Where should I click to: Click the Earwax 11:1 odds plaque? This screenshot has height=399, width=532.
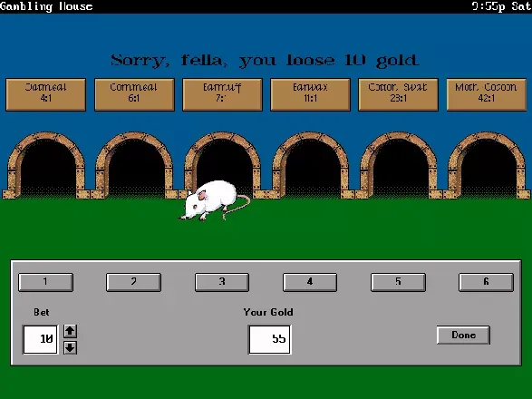(x=310, y=94)
